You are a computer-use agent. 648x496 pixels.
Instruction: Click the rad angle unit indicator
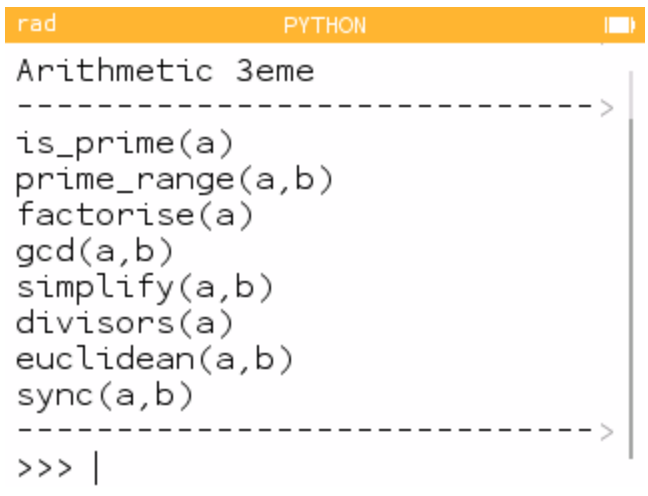36,24
